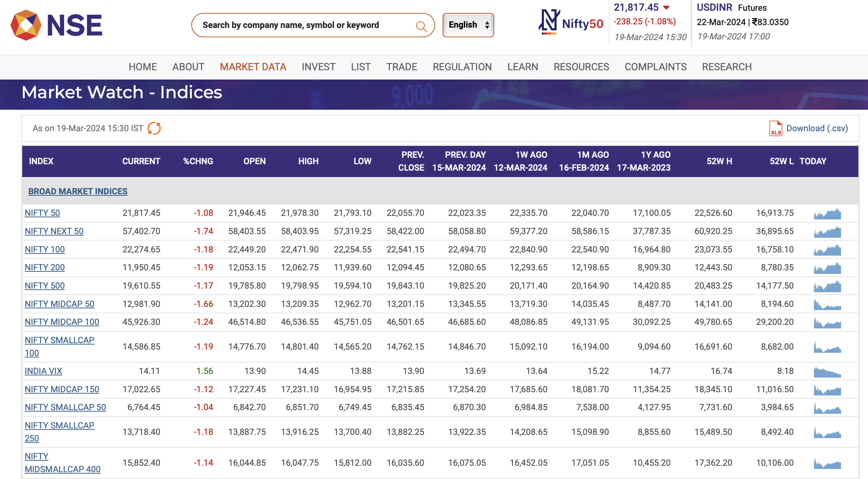Open the NIFTY MIDSMALLCAP 400 index link
868x479 pixels.
click(x=63, y=463)
